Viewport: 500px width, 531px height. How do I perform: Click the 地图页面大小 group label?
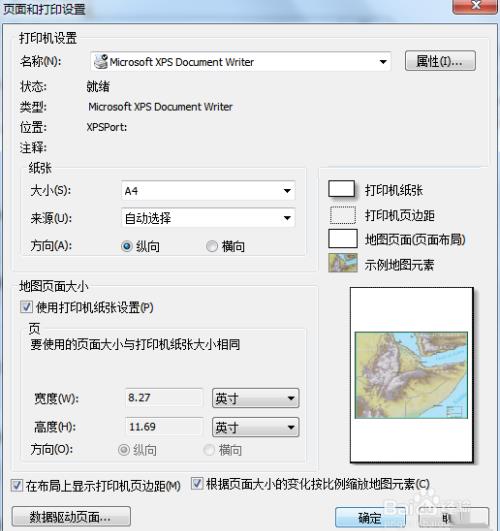[x=54, y=286]
